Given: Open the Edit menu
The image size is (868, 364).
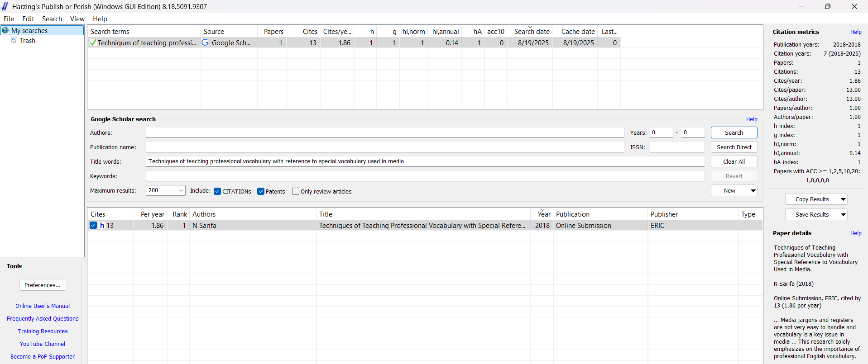Looking at the screenshot, I should 28,19.
